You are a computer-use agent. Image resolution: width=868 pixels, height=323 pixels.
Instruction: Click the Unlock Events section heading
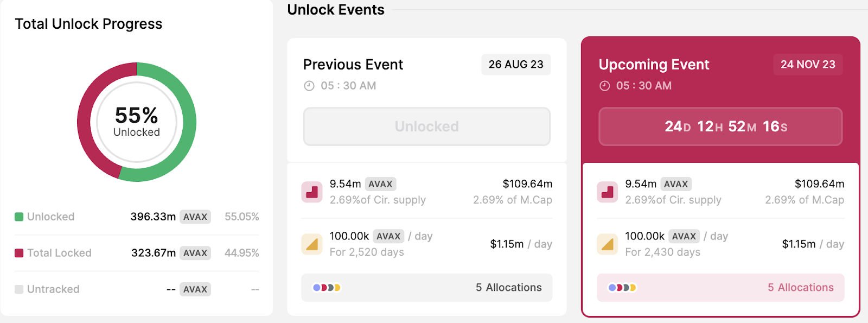(336, 10)
